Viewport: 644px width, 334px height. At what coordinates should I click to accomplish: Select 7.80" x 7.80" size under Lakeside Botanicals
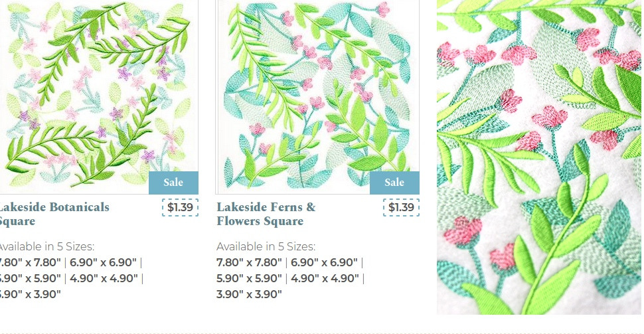point(30,262)
